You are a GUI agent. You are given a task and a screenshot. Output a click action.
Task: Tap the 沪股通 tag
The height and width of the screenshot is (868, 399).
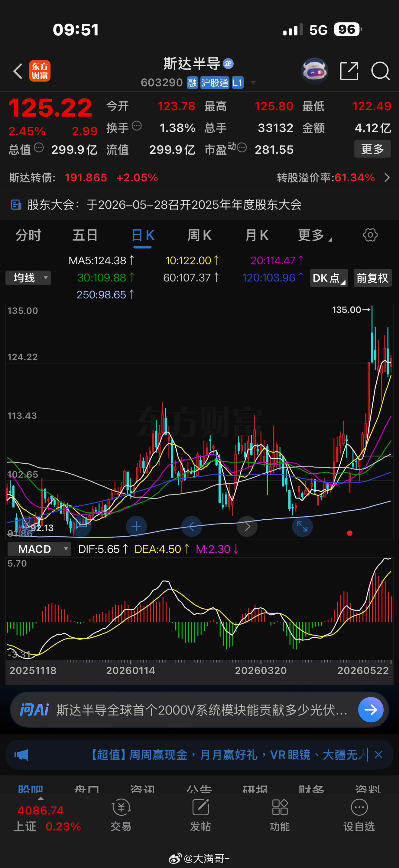[215, 83]
